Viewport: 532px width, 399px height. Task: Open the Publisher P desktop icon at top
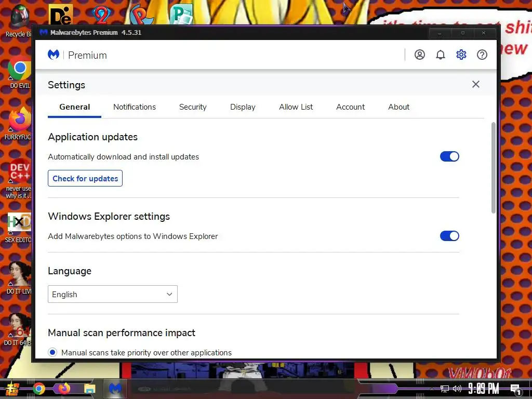click(x=181, y=15)
